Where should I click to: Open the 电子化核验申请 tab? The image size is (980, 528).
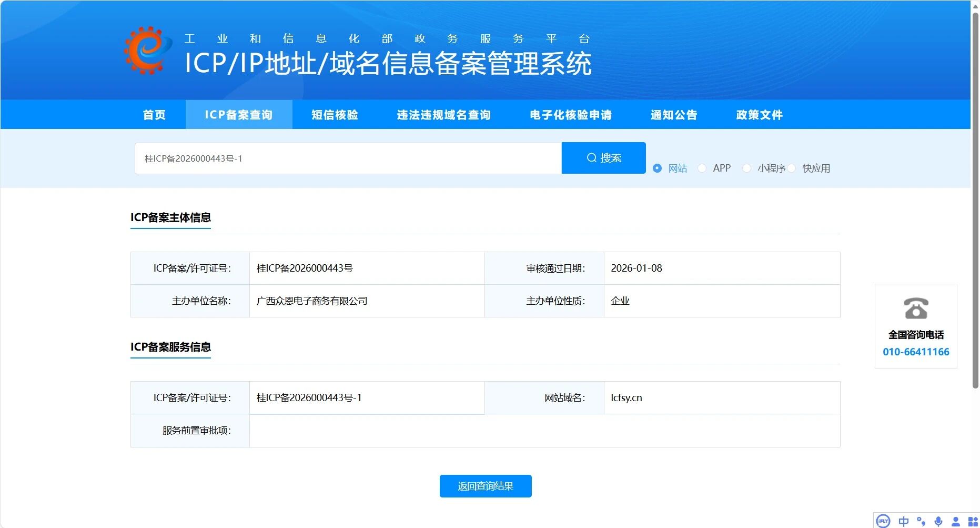pos(571,115)
